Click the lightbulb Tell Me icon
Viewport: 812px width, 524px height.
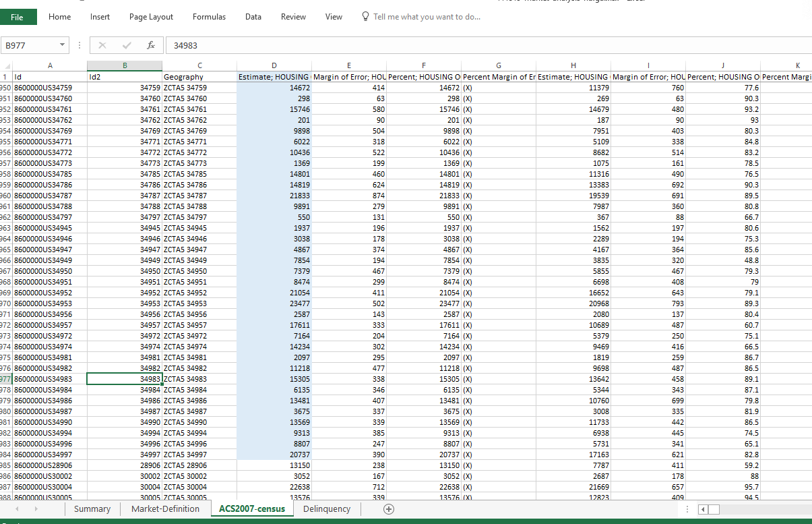[x=365, y=17]
